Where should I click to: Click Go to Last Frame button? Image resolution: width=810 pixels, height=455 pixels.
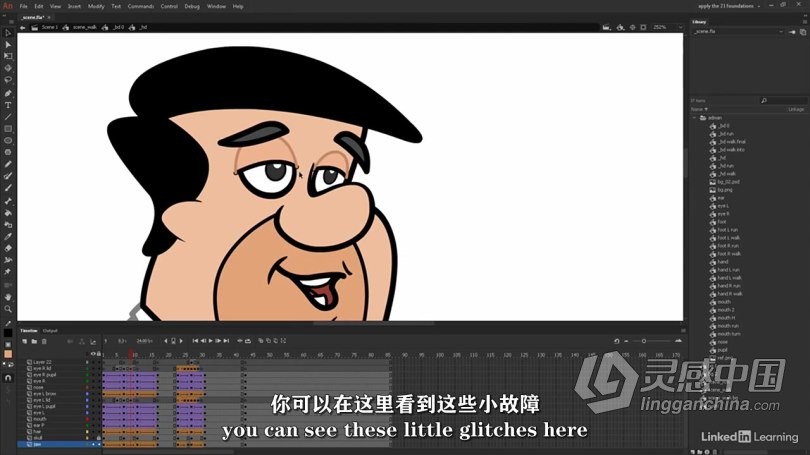click(226, 341)
